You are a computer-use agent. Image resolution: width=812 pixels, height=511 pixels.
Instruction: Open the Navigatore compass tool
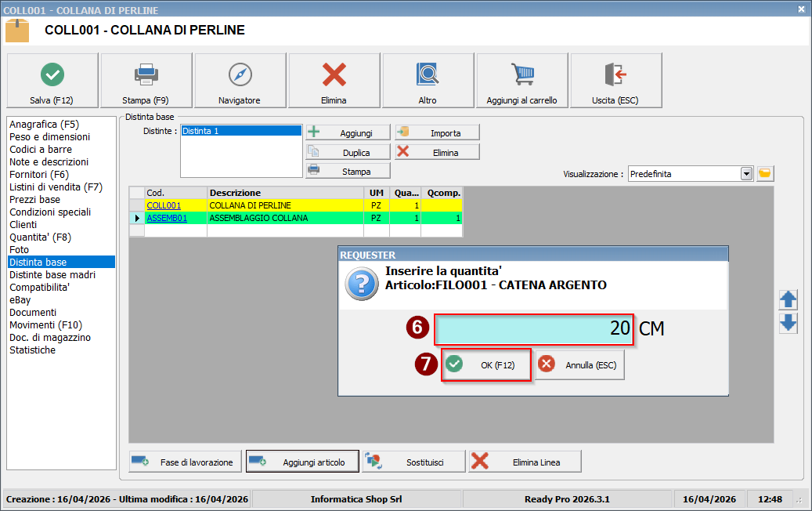(x=240, y=80)
